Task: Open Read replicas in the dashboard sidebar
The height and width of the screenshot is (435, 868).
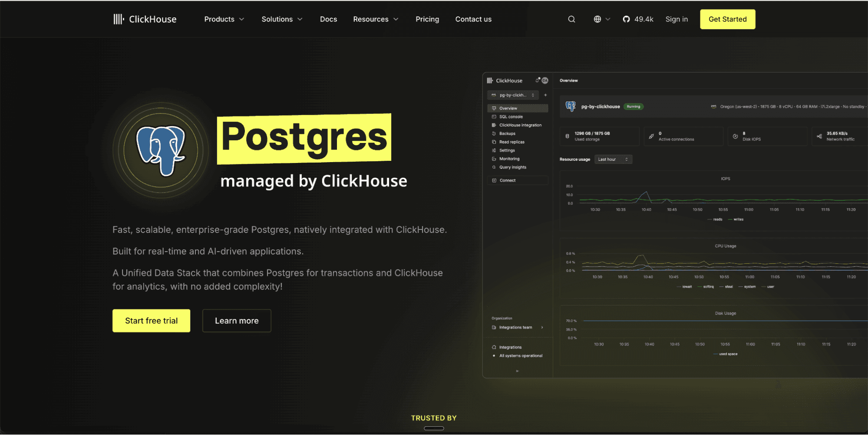Action: [518, 142]
